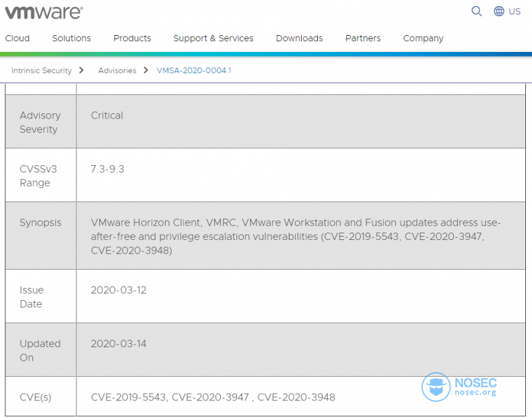Image resolution: width=532 pixels, height=418 pixels.
Task: Select the 2020-03-12 issue date
Action: tap(119, 291)
